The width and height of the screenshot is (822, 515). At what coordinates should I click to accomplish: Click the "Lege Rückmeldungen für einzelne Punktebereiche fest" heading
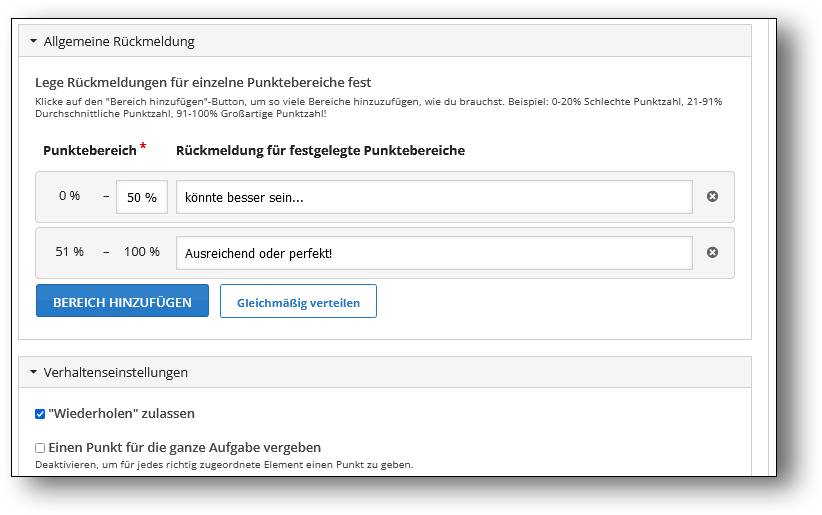[203, 82]
